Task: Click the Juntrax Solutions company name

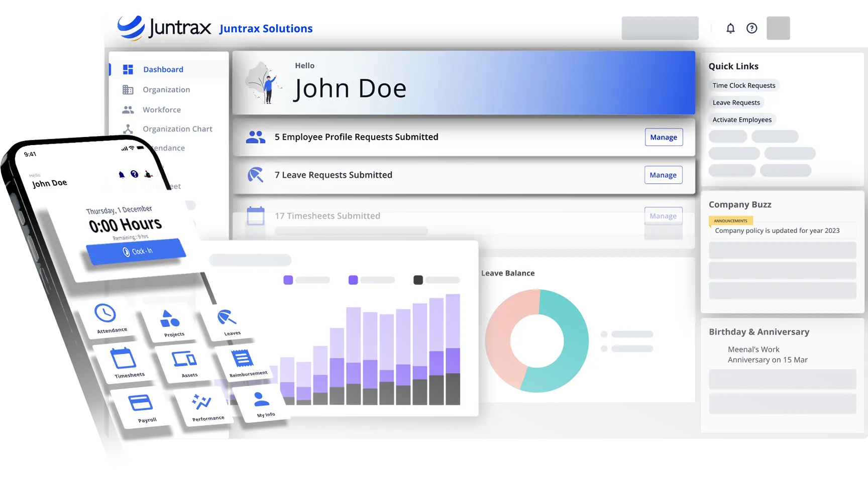Action: coord(266,29)
